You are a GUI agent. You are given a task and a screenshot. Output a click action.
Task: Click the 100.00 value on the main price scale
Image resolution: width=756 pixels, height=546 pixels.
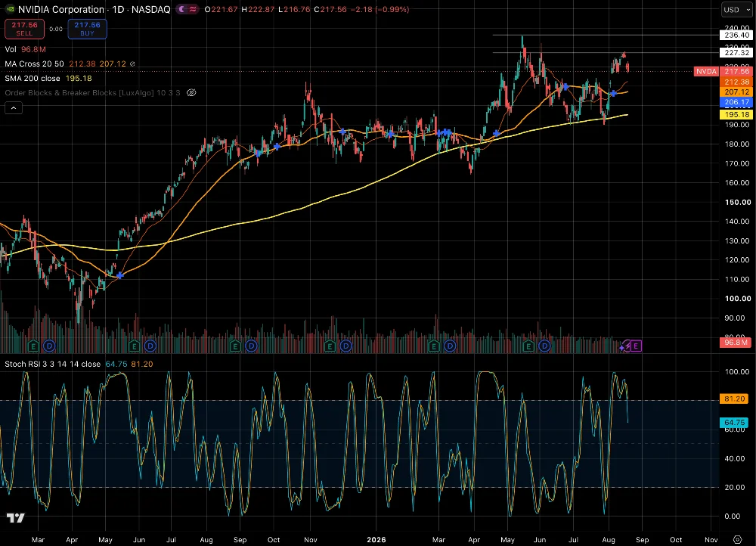pos(738,298)
